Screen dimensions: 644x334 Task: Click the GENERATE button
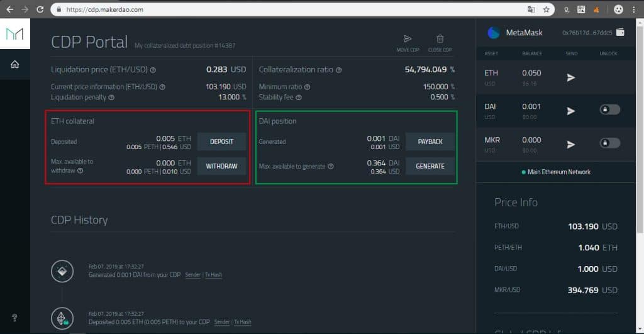pos(430,166)
